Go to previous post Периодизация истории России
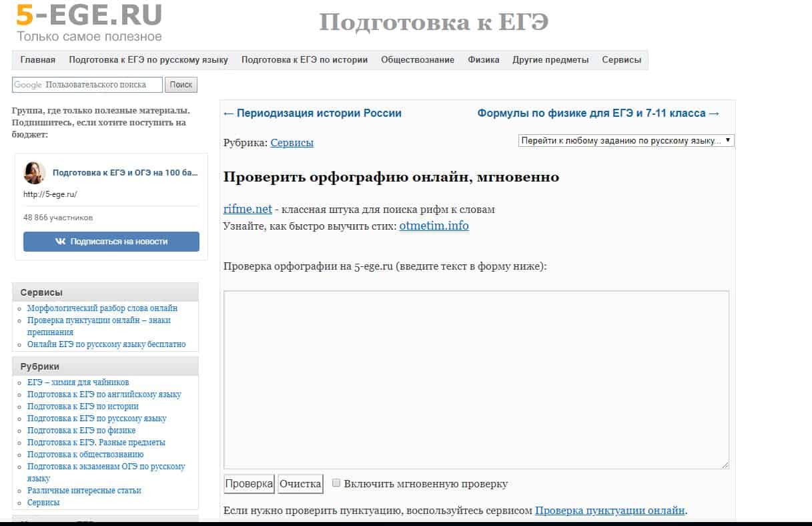This screenshot has height=526, width=812. (312, 113)
